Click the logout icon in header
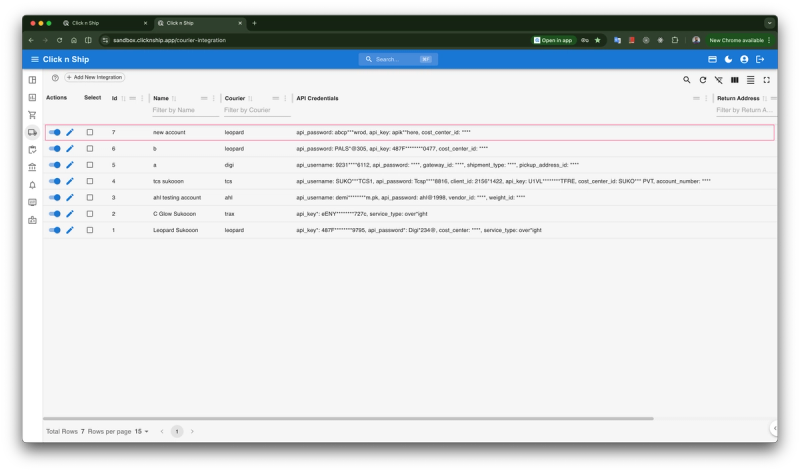The height and width of the screenshot is (472, 800). pyautogui.click(x=760, y=59)
